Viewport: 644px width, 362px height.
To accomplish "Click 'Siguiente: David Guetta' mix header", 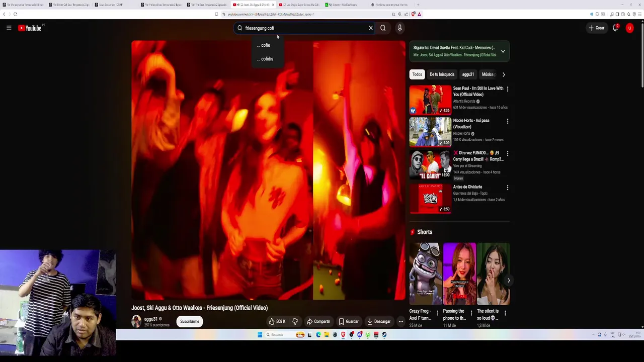I will coord(454,48).
